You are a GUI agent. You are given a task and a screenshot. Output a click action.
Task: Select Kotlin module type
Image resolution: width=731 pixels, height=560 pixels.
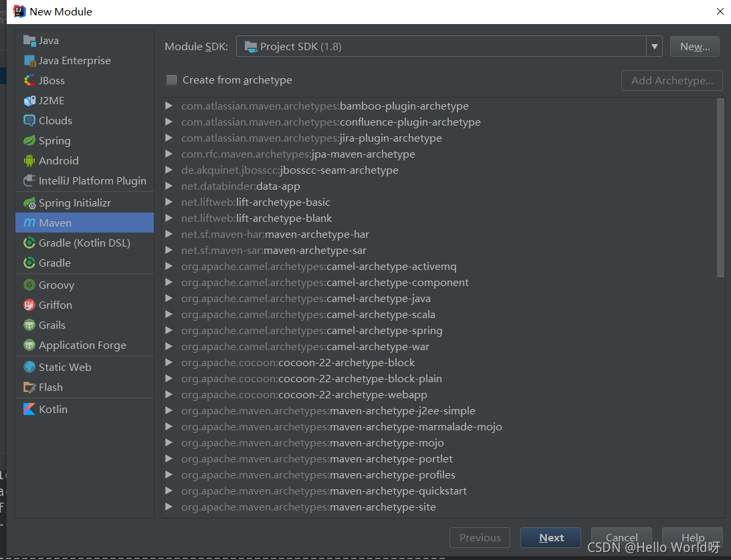[x=84, y=409]
